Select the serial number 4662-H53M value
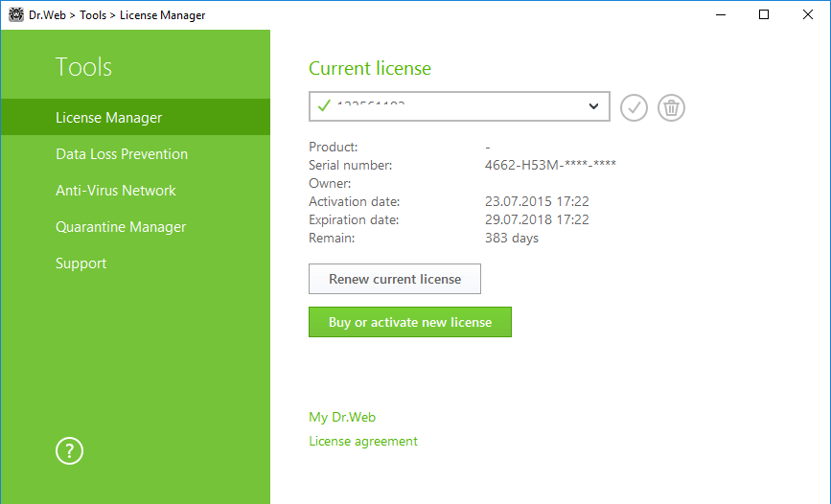 coord(550,165)
